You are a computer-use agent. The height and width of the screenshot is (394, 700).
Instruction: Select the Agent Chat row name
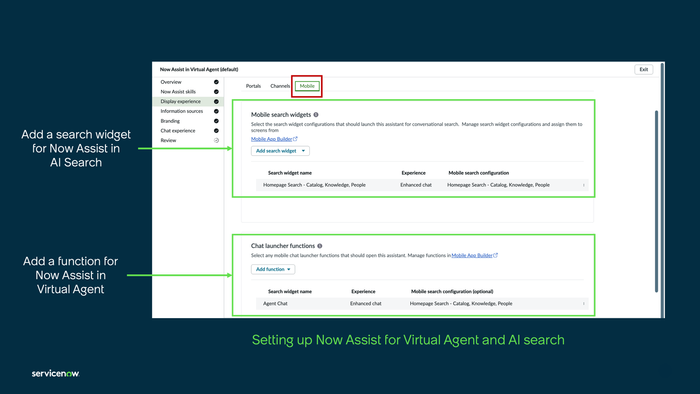coord(275,304)
